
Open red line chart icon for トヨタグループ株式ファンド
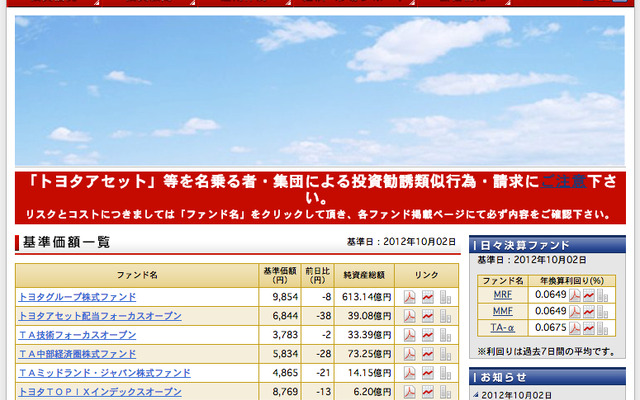point(427,297)
